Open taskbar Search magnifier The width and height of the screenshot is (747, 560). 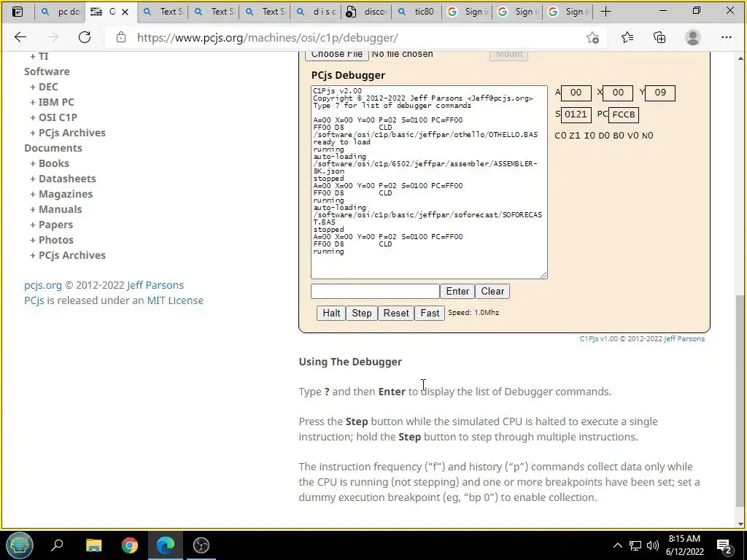[57, 545]
